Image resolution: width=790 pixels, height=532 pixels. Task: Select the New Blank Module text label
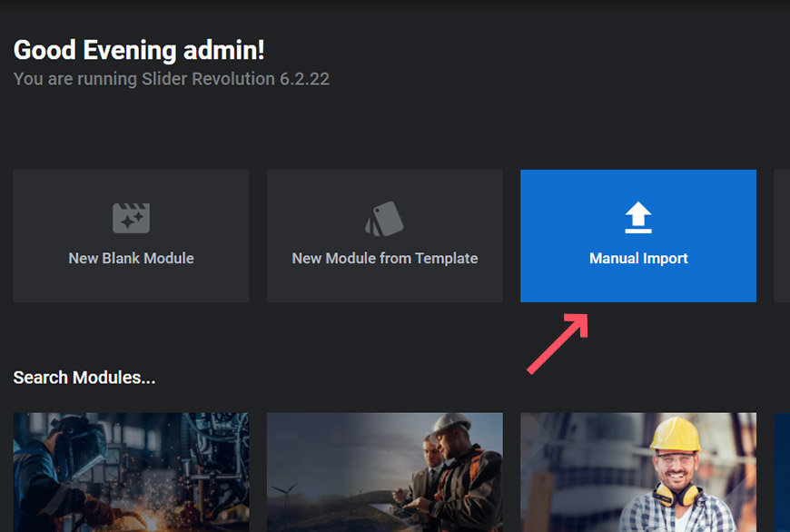(x=131, y=259)
